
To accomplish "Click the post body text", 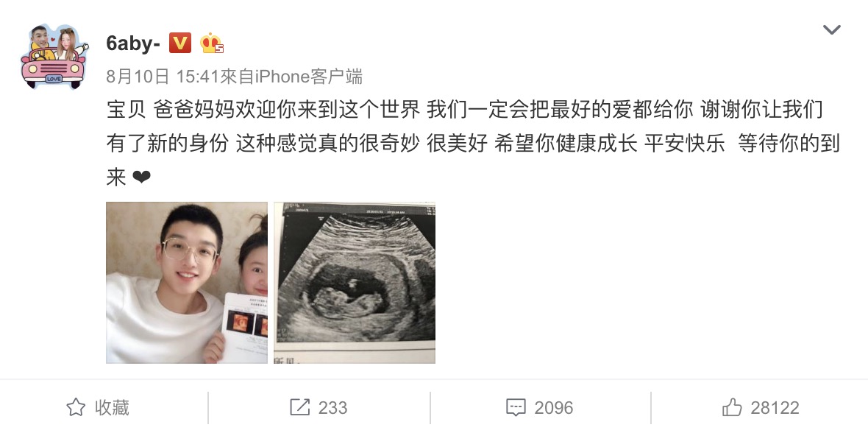I will pos(473,144).
